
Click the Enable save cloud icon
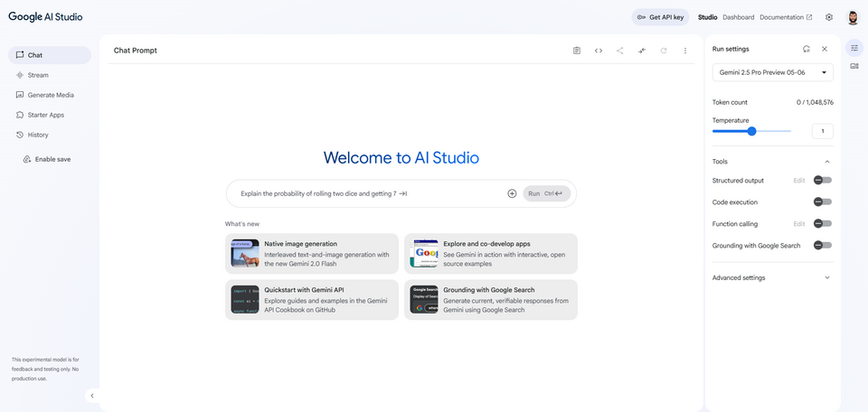pos(26,159)
